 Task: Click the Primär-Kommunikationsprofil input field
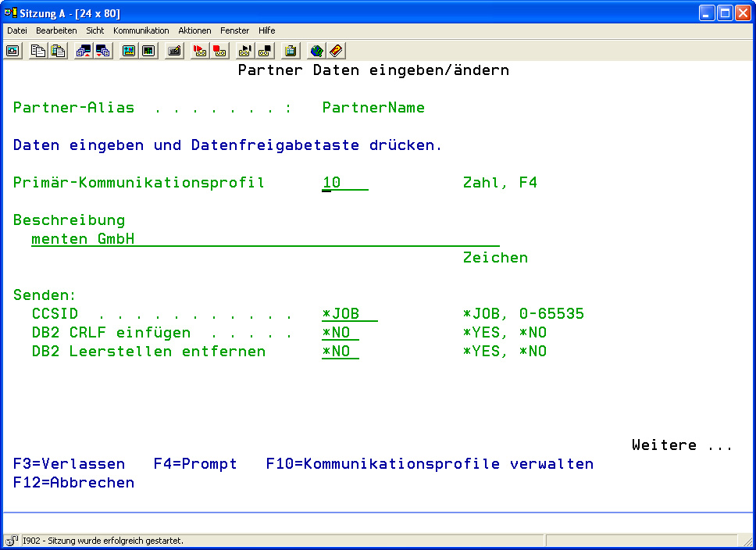tap(344, 184)
